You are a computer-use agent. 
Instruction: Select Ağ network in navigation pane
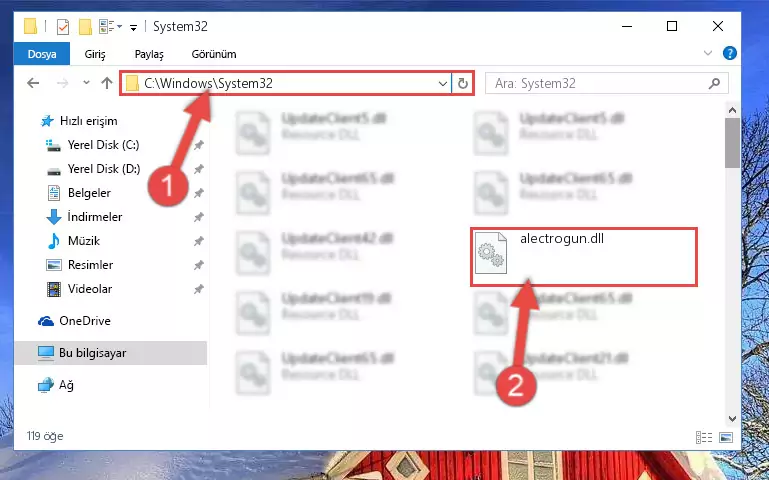66,385
